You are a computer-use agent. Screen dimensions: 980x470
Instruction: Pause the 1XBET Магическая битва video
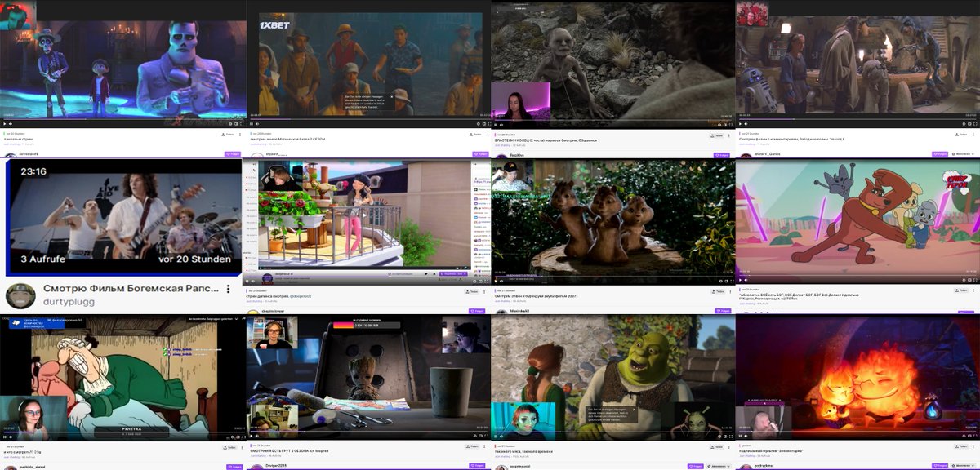point(252,124)
